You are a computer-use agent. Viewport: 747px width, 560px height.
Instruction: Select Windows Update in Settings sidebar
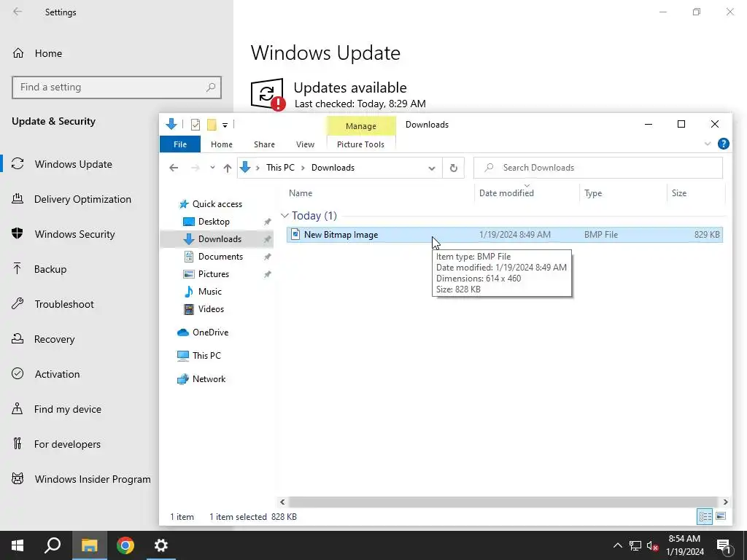tap(74, 164)
